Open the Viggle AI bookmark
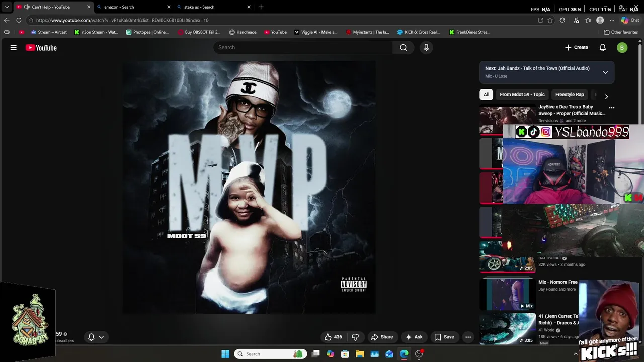The width and height of the screenshot is (644, 362). [316, 32]
